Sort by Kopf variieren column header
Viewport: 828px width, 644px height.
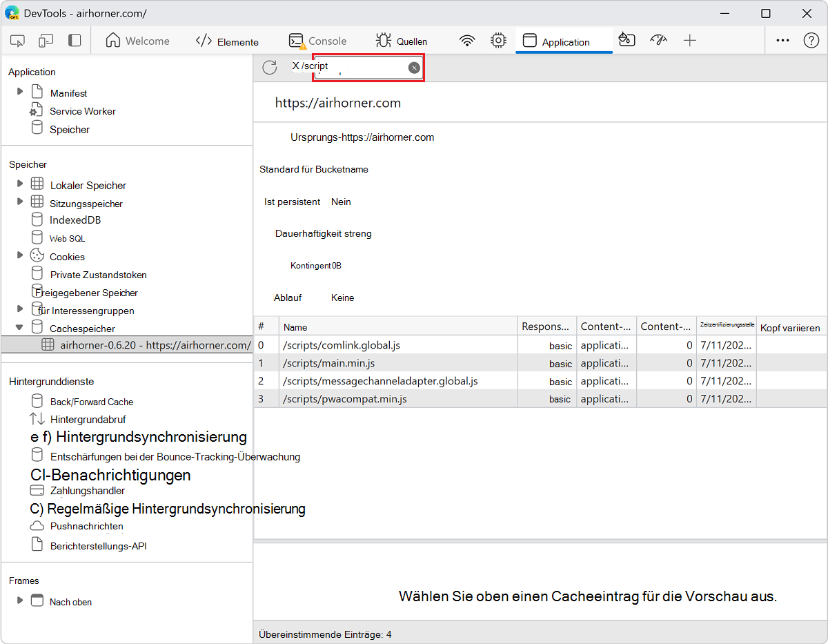coord(791,327)
